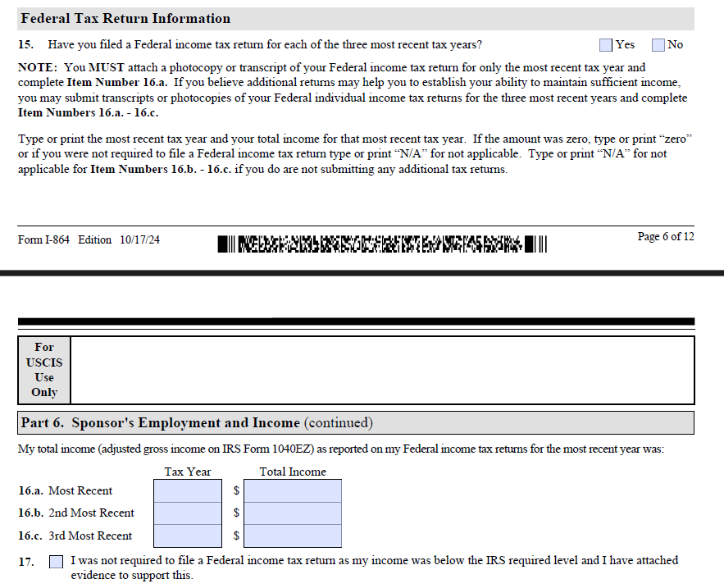Image resolution: width=724 pixels, height=588 pixels.
Task: Check No for item 15 tax return question
Action: (658, 45)
